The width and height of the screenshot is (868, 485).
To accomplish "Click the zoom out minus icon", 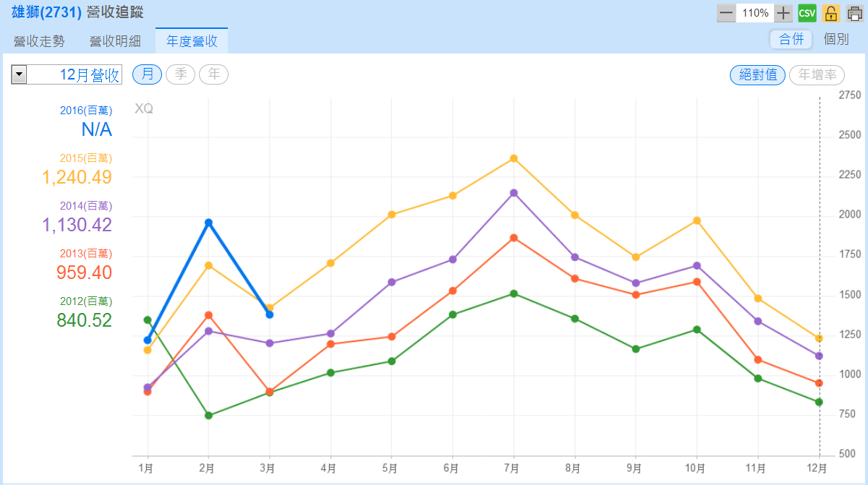I will 726,13.
